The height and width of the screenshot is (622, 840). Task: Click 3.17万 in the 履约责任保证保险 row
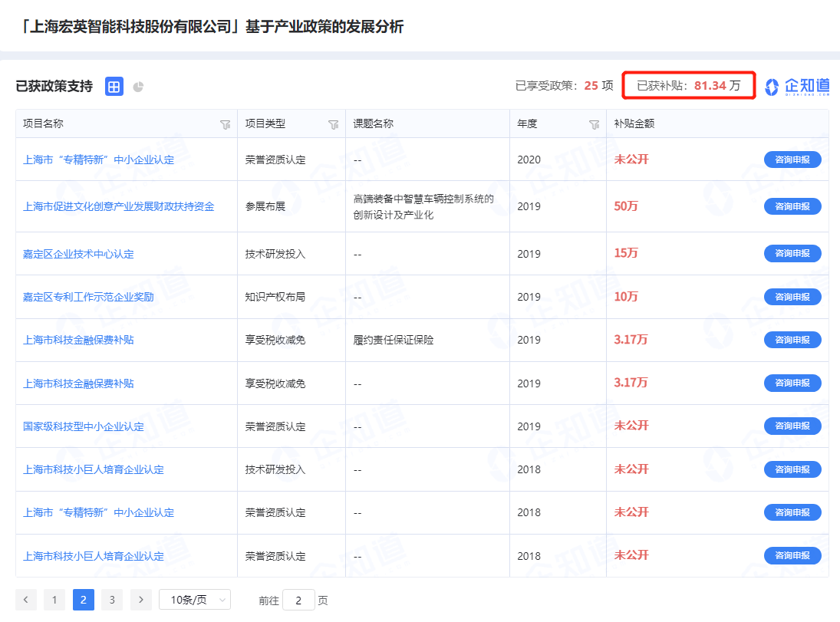click(631, 339)
